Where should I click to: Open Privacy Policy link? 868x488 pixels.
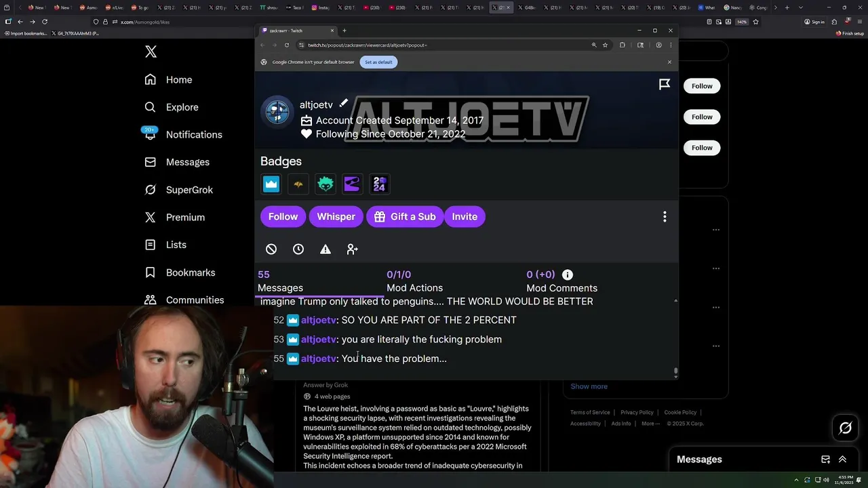click(x=637, y=412)
